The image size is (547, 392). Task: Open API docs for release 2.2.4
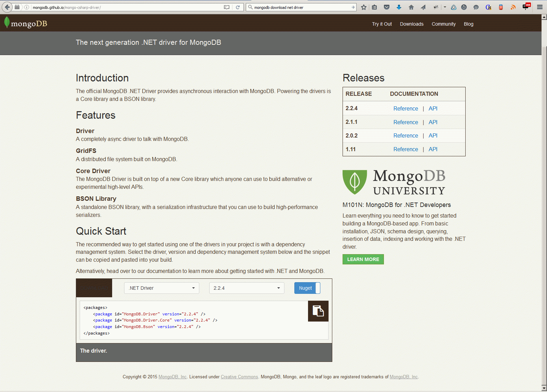pyautogui.click(x=433, y=108)
